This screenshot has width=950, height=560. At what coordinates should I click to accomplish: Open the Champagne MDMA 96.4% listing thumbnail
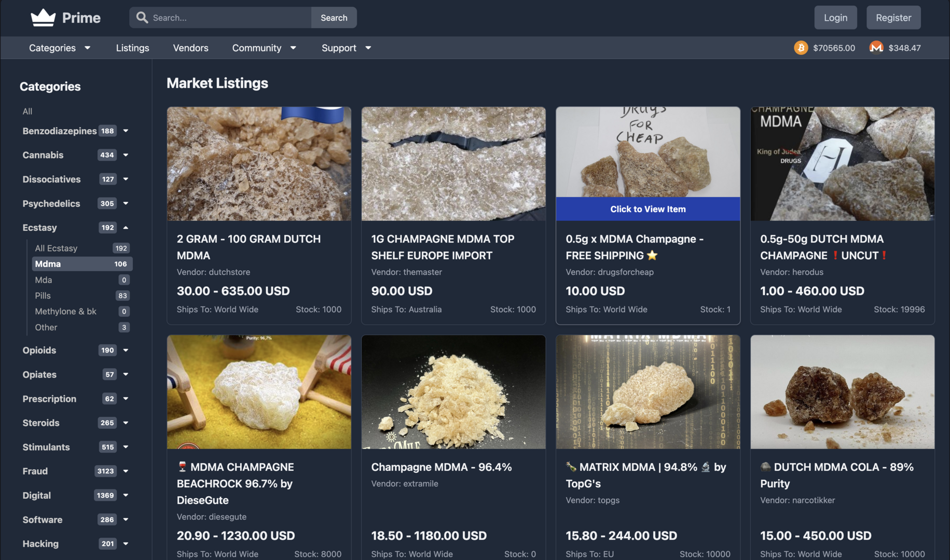click(x=453, y=392)
